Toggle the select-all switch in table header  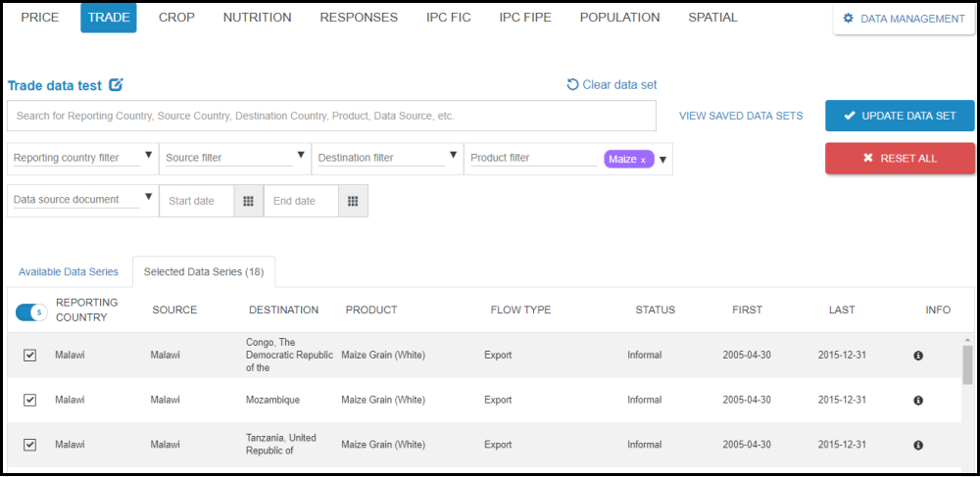pos(31,311)
